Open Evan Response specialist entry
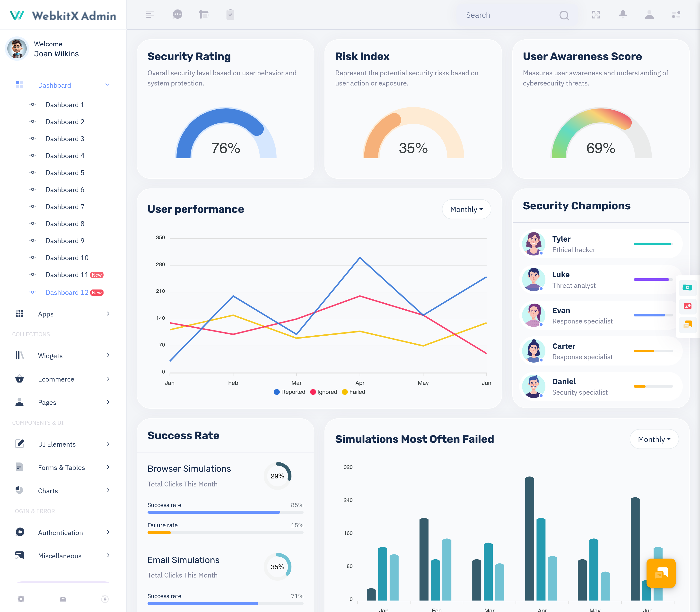This screenshot has width=700, height=612. (601, 315)
